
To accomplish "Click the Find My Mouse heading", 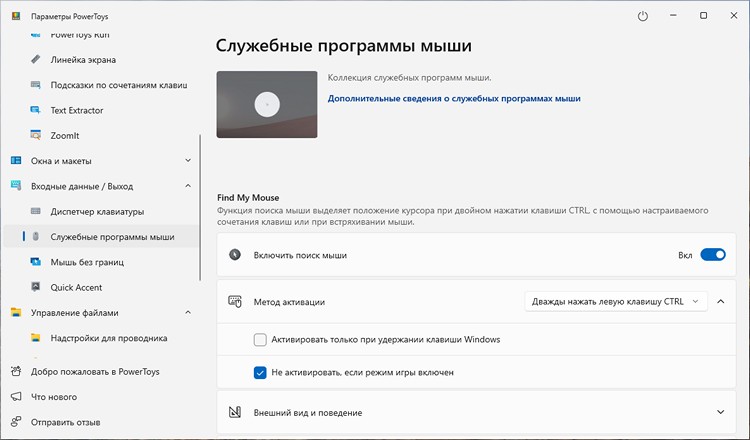I will click(248, 198).
